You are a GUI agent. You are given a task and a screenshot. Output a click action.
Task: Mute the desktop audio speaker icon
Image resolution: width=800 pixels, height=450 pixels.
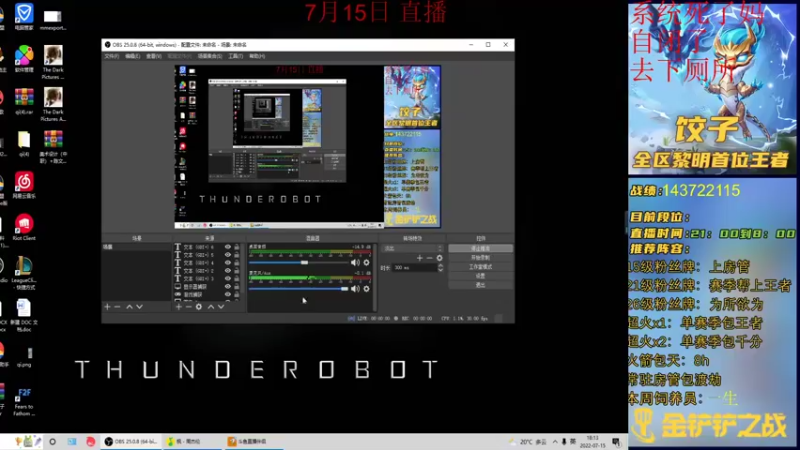[355, 262]
